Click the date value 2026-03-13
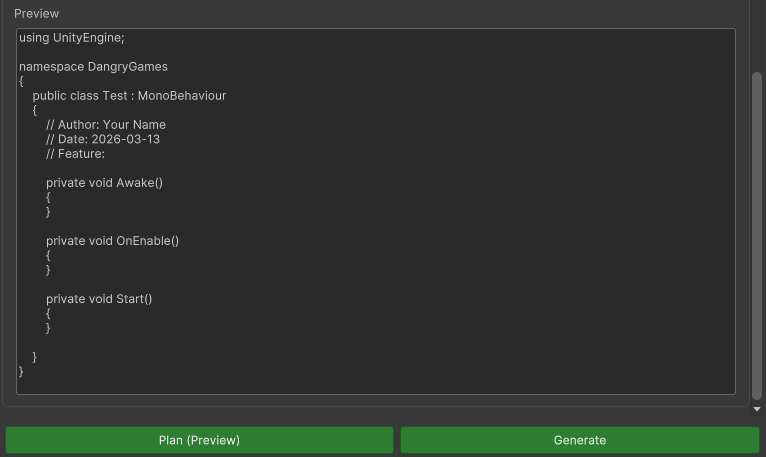The height and width of the screenshot is (457, 766). point(125,139)
